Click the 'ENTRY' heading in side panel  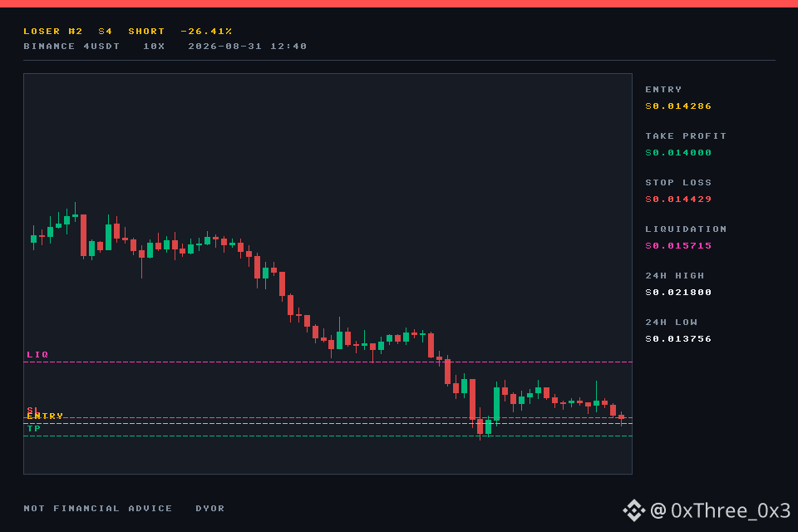(x=663, y=90)
